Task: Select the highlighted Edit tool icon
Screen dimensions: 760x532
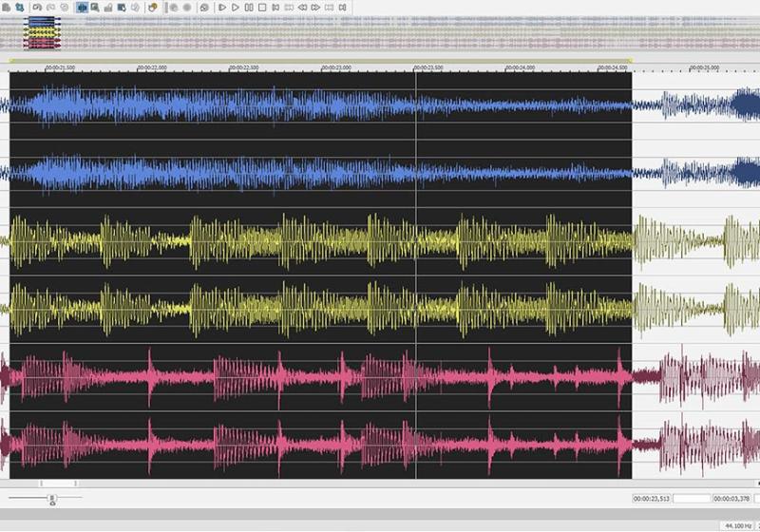Action: (x=82, y=8)
